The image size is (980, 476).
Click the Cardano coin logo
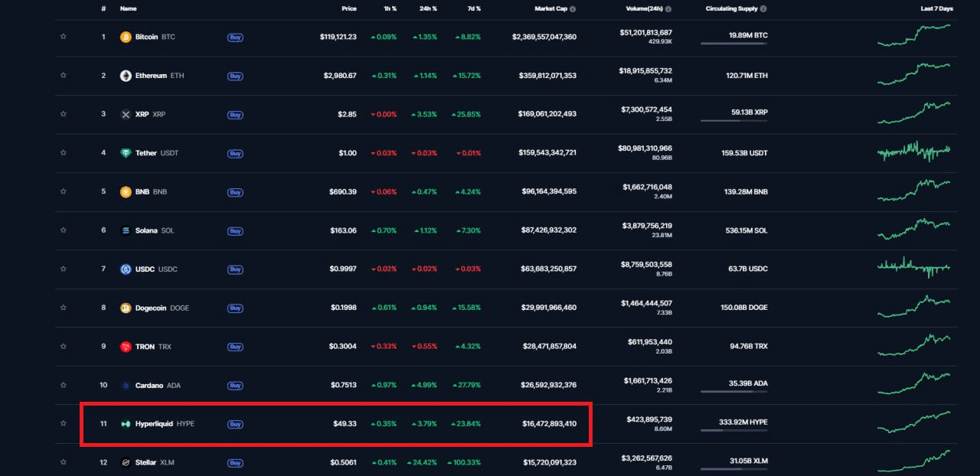(x=126, y=385)
